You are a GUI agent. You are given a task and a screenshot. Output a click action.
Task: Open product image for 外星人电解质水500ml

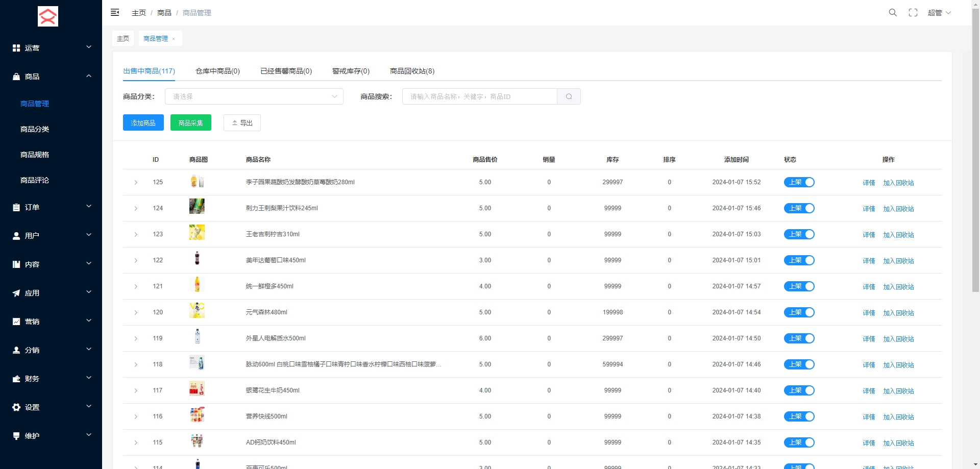197,336
